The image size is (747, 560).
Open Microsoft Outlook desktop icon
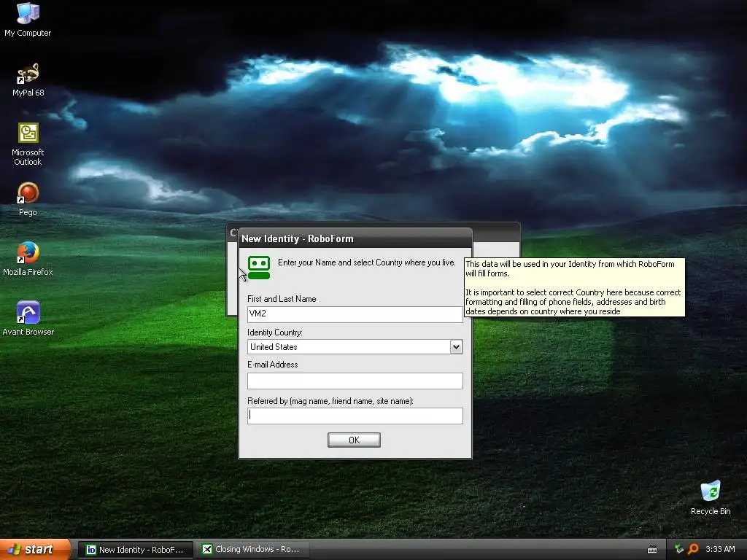[28, 144]
